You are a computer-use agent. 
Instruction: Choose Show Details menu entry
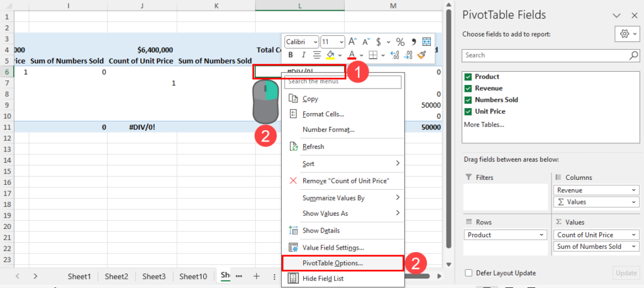click(x=343, y=231)
